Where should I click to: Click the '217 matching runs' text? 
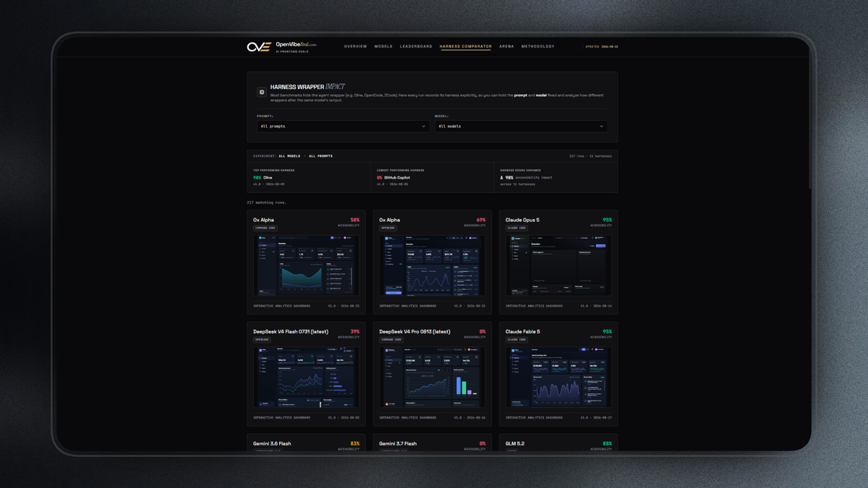coord(266,202)
